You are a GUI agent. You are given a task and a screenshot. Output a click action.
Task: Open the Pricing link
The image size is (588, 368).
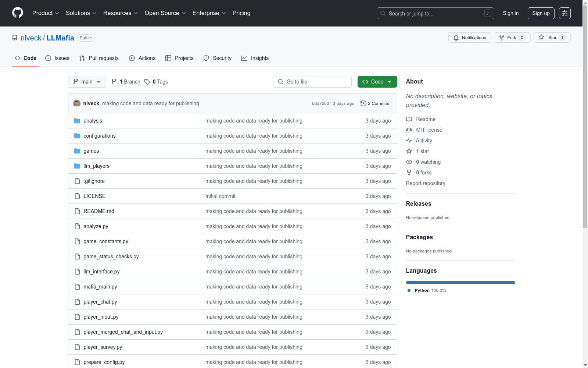tap(241, 13)
